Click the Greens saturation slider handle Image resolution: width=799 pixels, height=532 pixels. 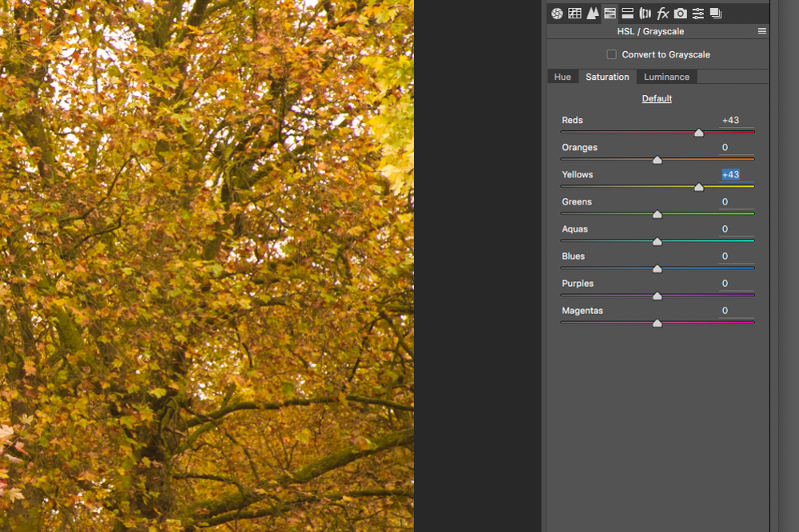click(x=658, y=214)
